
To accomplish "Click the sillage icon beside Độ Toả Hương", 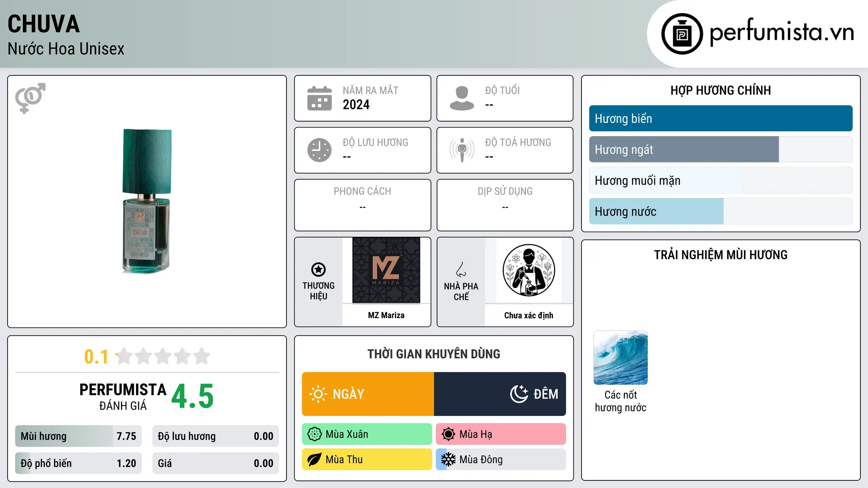I will pyautogui.click(x=462, y=150).
